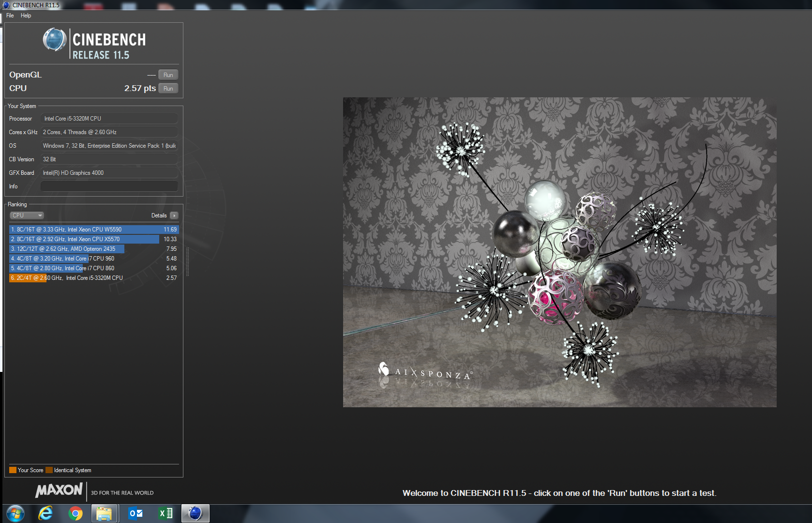The image size is (812, 523).
Task: Click the CB Version 32 Bit field
Action: [x=109, y=159]
